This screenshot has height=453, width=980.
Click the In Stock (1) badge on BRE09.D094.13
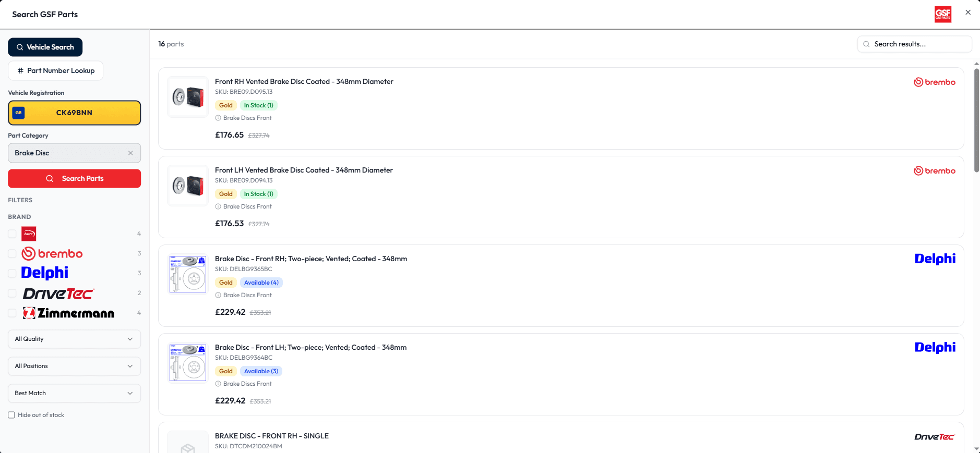pos(258,194)
